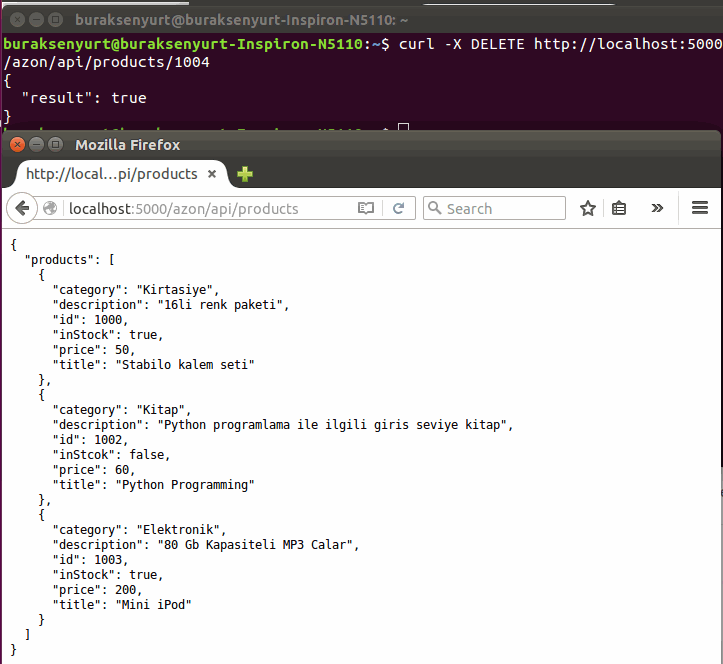Screen dimensions: 723x664
Task: Show bookmarks list icon
Action: tap(618, 208)
